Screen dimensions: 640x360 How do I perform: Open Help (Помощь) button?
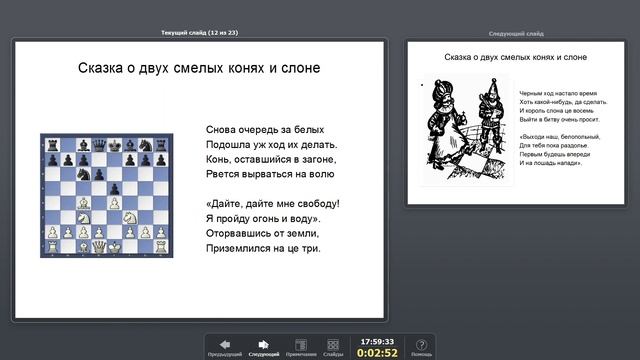(421, 348)
